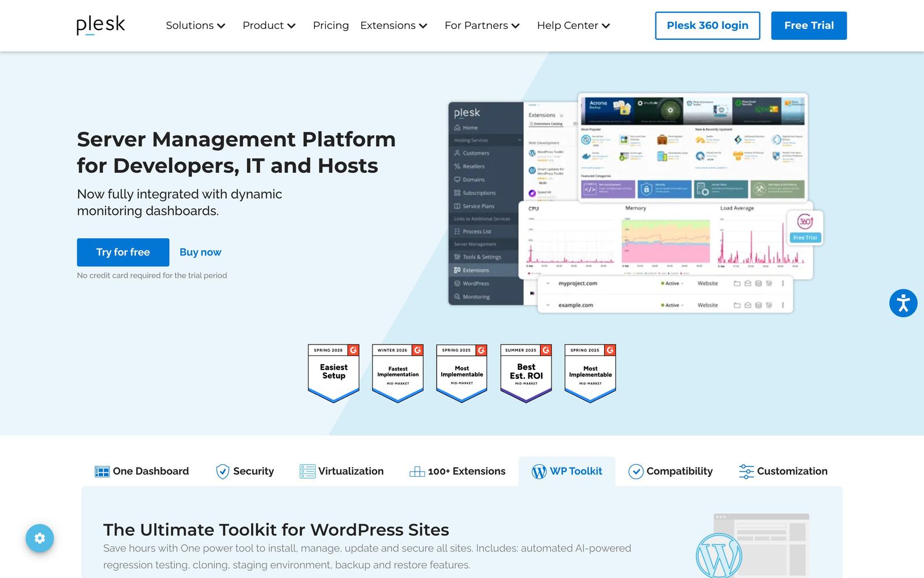924x578 pixels.
Task: Click the large WordPress logo illustration
Action: click(x=718, y=556)
